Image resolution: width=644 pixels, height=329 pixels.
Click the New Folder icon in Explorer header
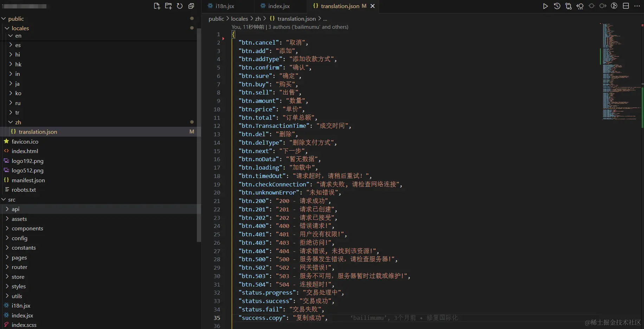point(168,6)
